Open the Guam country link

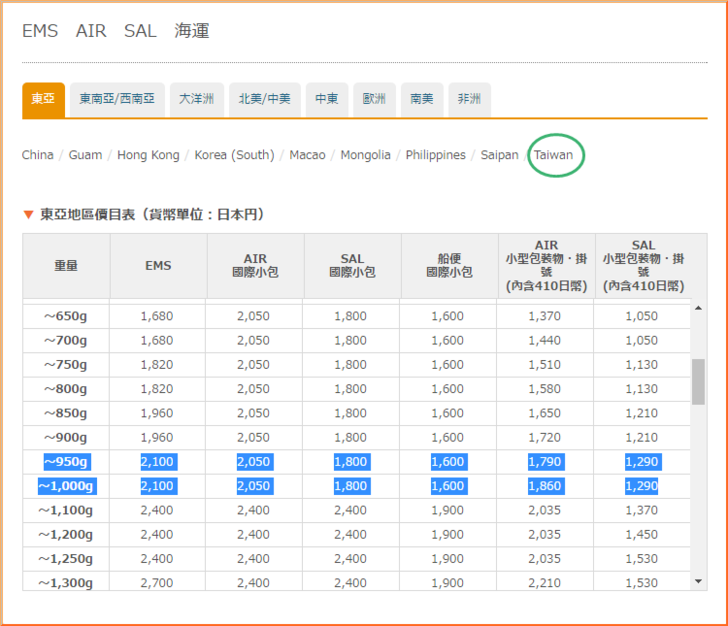pyautogui.click(x=85, y=155)
